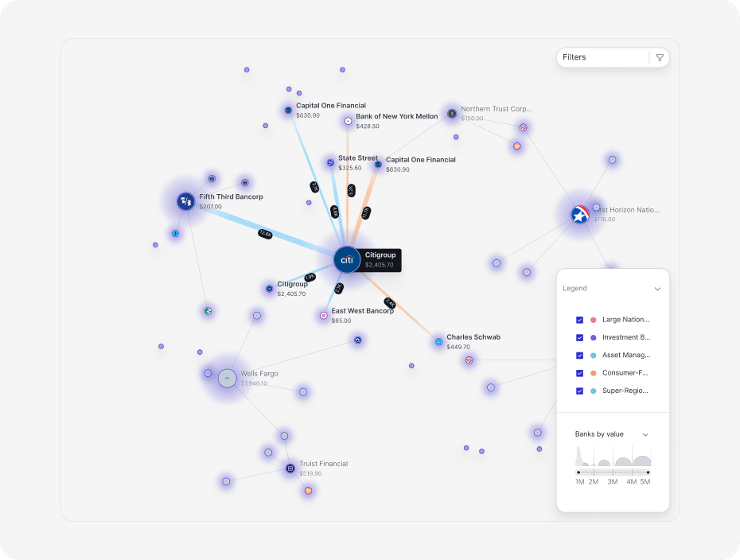The height and width of the screenshot is (560, 740).
Task: Click the Wells Fargo node circle
Action: (228, 379)
